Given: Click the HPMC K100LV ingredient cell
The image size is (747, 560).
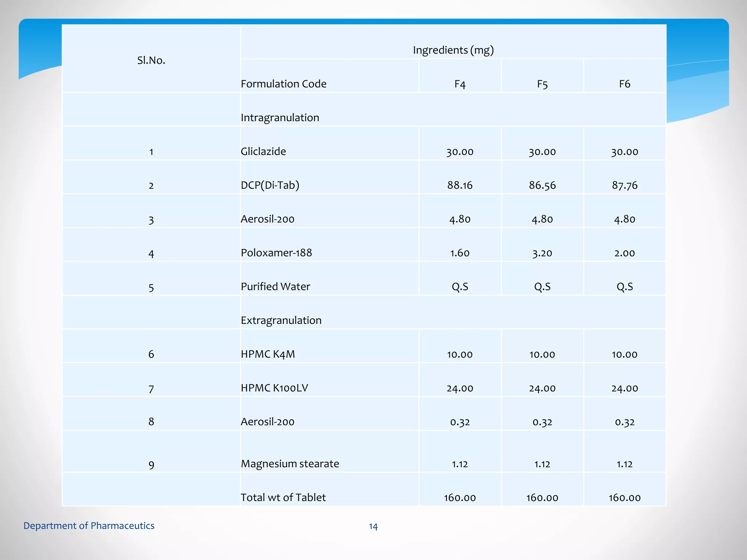Looking at the screenshot, I should click(x=274, y=388).
